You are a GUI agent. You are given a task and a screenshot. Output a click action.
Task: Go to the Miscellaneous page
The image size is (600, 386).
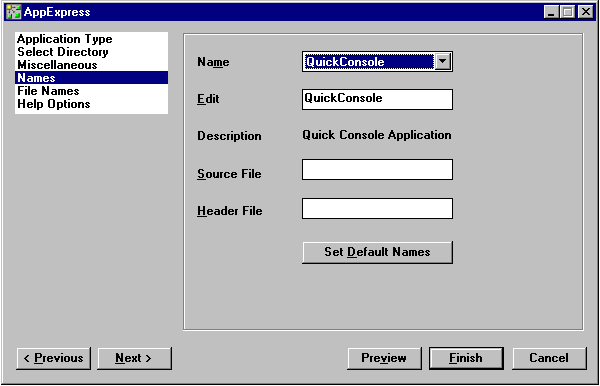coord(91,65)
